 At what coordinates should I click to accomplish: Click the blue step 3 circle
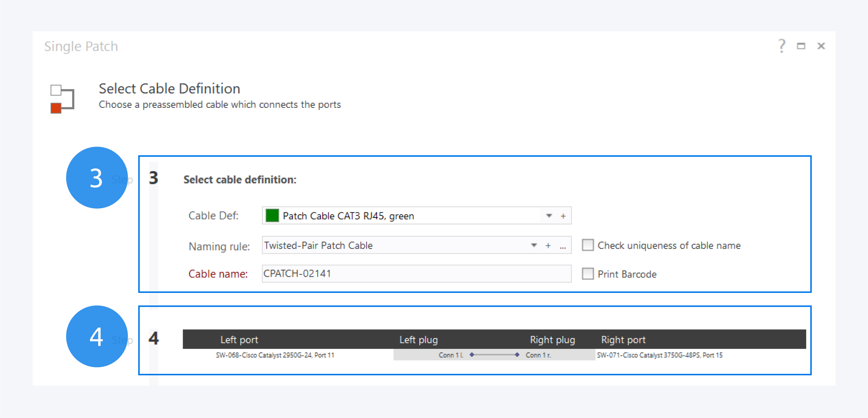[97, 178]
